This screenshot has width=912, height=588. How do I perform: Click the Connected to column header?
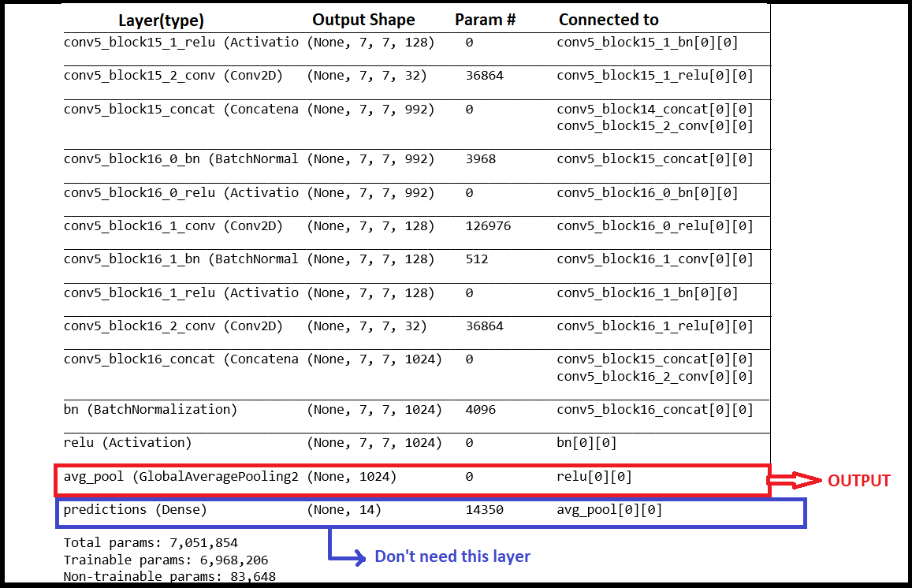[609, 20]
